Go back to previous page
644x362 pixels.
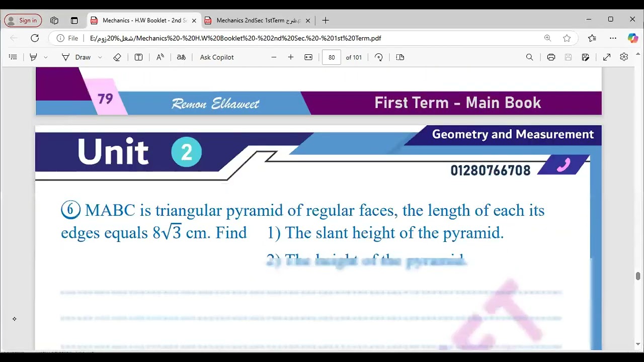[x=14, y=38]
